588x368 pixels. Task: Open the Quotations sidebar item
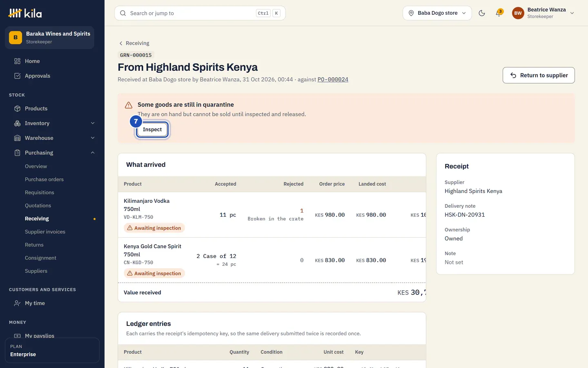[38, 206]
